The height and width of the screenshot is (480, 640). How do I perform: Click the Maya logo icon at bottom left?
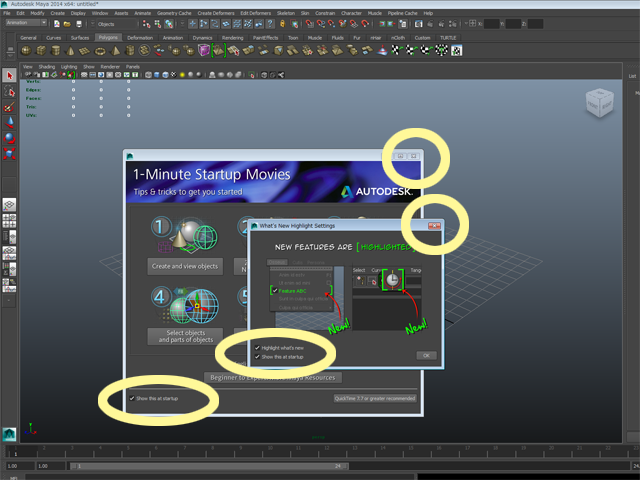tap(9, 434)
